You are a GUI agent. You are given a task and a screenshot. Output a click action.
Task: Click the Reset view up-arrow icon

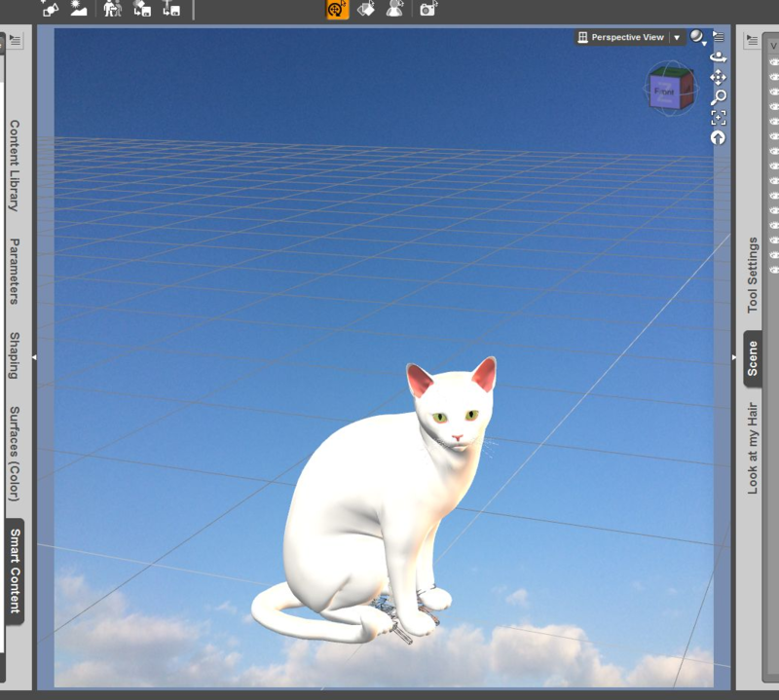pos(718,137)
